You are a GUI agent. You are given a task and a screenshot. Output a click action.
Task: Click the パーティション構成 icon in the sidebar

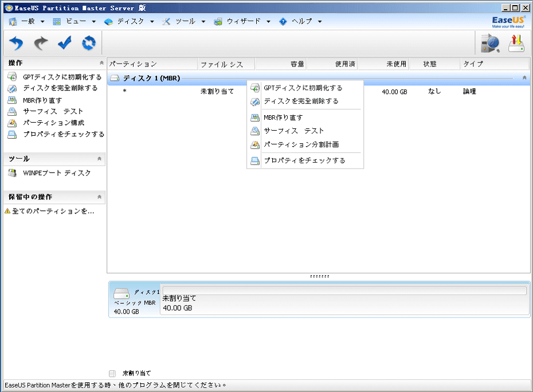click(x=12, y=123)
